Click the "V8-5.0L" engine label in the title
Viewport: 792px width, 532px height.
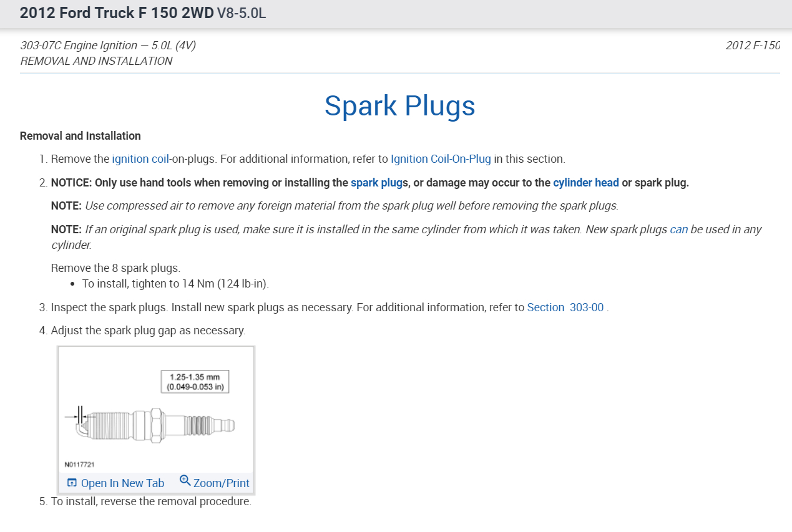(242, 13)
